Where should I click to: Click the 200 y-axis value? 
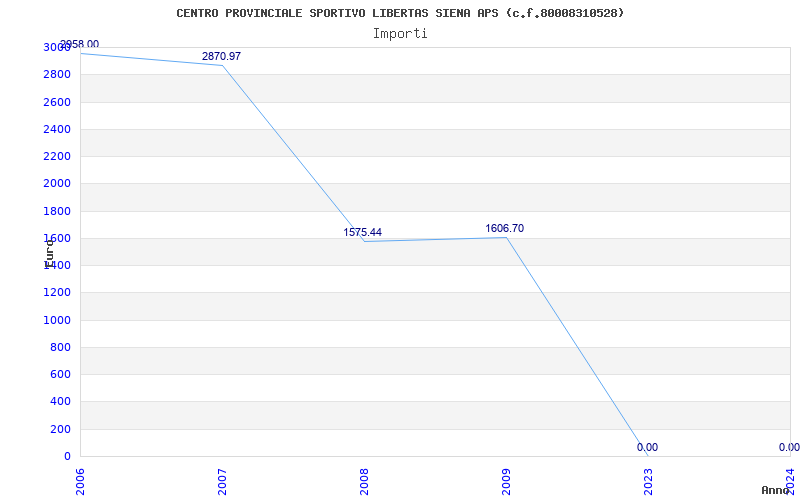60,429
